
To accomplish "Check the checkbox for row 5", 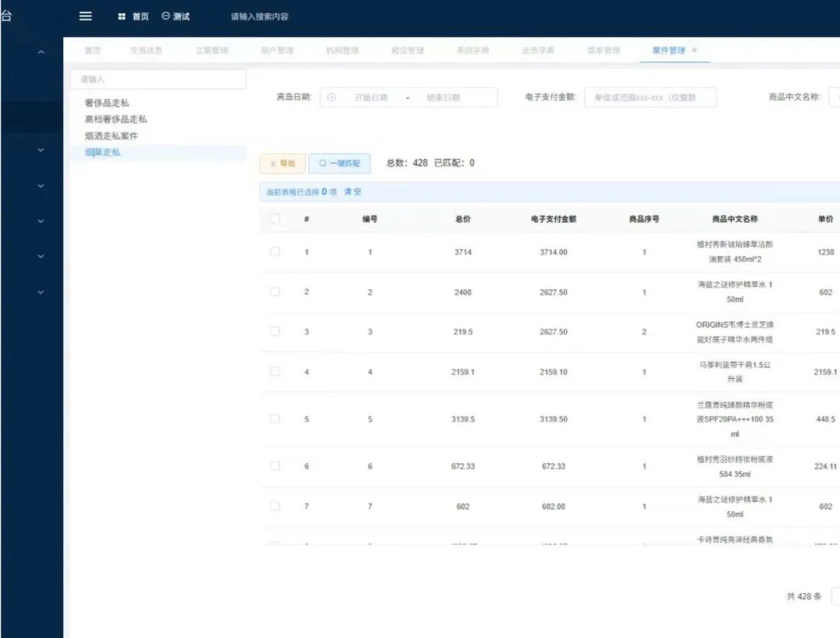I will click(x=275, y=419).
